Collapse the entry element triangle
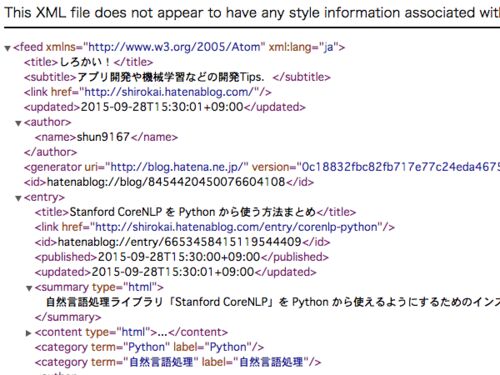The width and height of the screenshot is (500, 375). click(x=18, y=198)
